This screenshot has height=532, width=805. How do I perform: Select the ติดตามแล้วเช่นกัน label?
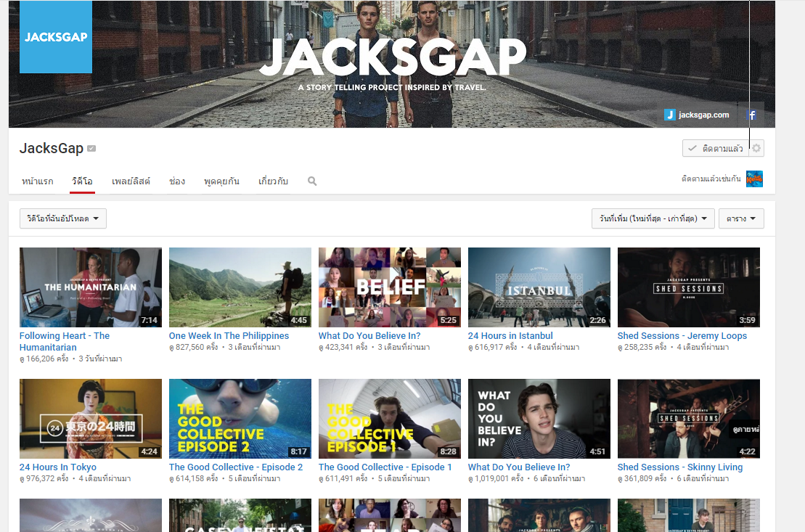coord(711,179)
